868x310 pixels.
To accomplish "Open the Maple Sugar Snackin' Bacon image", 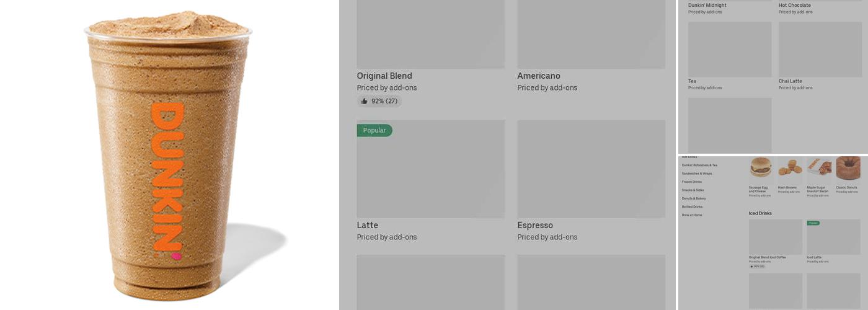I will [819, 169].
